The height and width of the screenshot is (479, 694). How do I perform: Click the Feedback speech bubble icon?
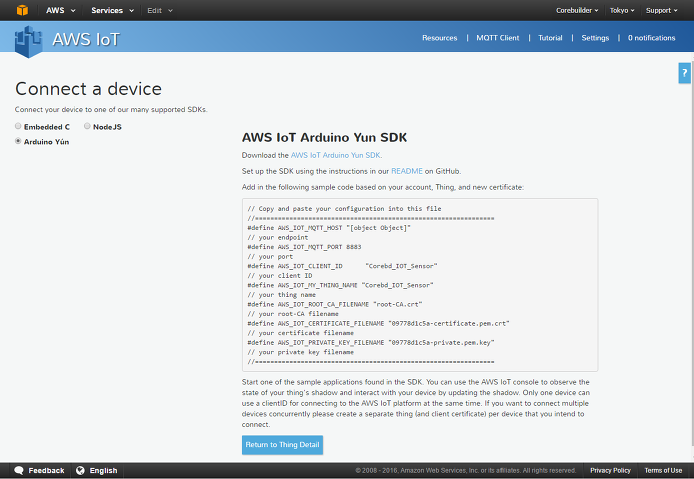[19, 470]
